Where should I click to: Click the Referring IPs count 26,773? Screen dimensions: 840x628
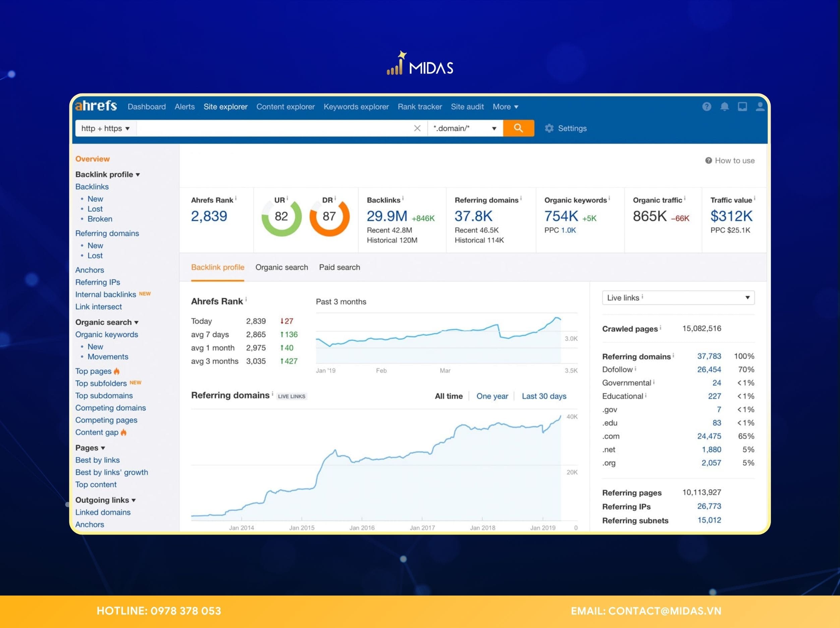click(x=709, y=506)
